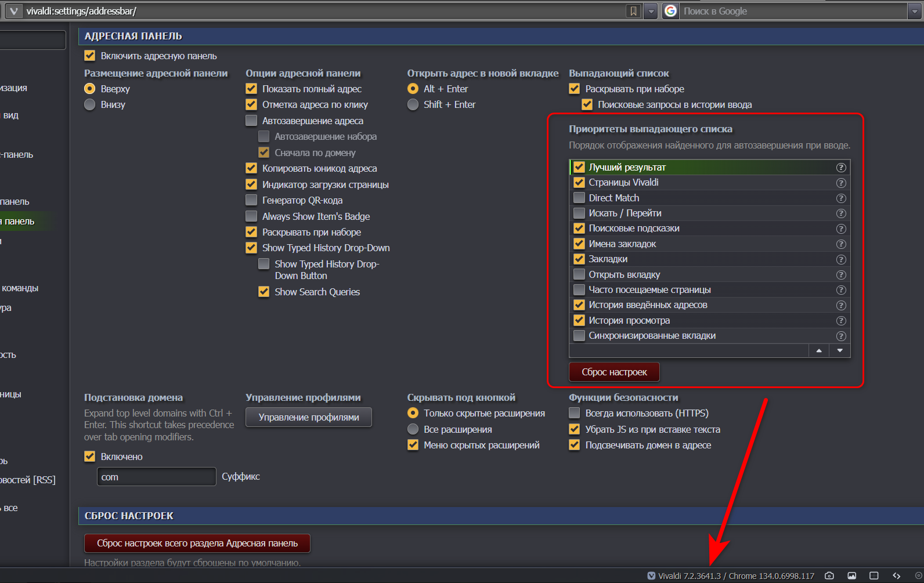924x583 pixels.
Task: Click tab tiling icon in status bar
Action: (874, 575)
